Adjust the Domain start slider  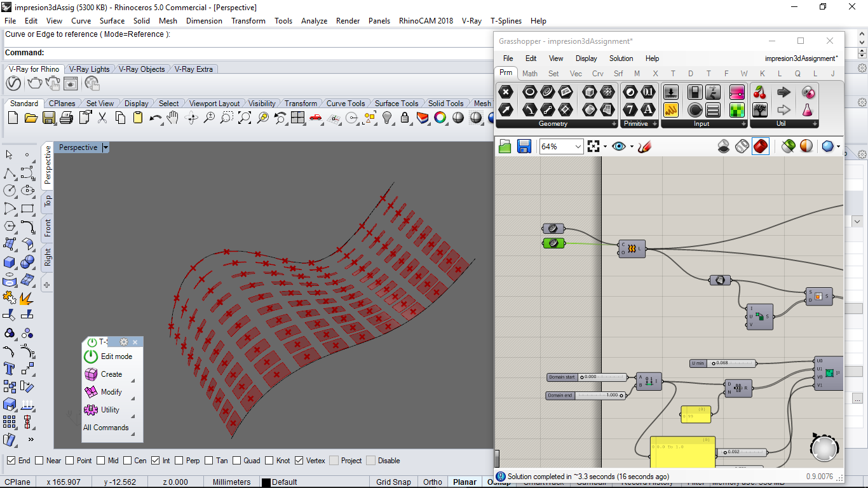587,377
